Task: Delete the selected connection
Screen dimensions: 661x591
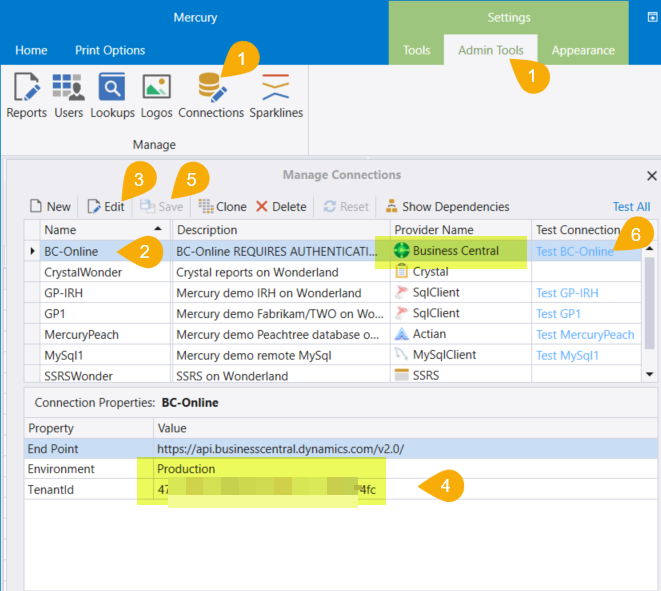Action: coord(281,207)
